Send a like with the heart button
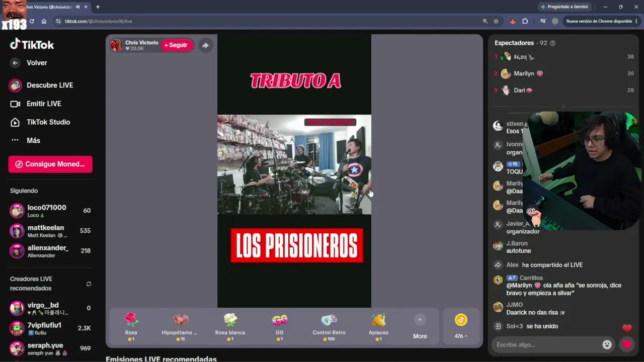The width and height of the screenshot is (644, 362). pyautogui.click(x=627, y=345)
